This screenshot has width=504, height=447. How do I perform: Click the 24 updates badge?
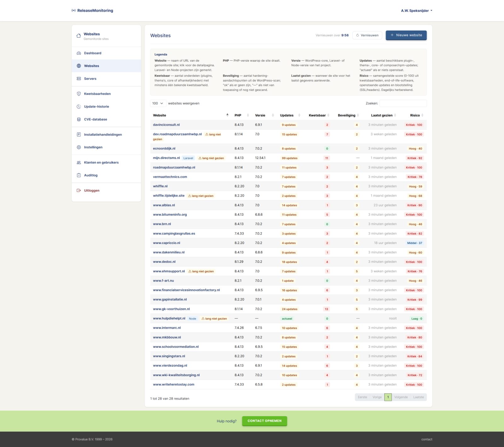point(289,309)
